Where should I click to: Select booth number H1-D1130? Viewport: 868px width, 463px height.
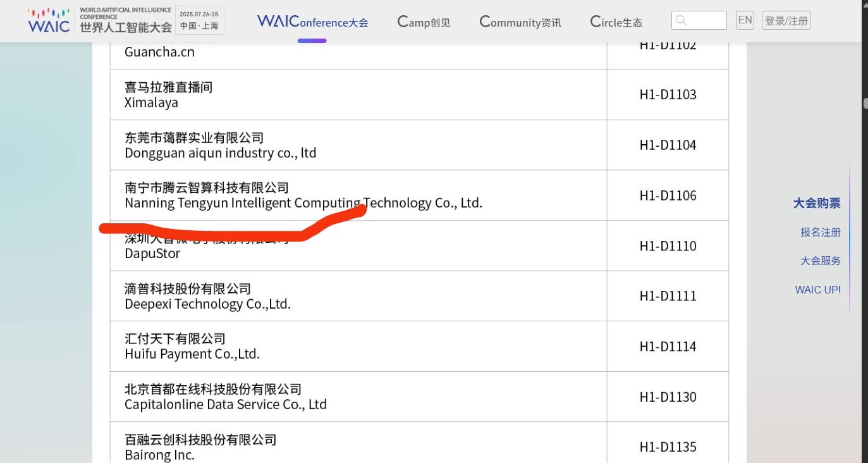coord(668,397)
